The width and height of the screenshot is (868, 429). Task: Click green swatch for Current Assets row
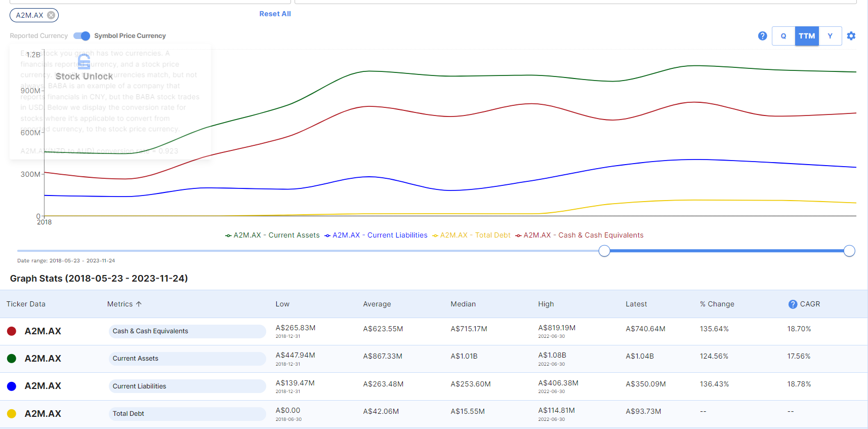pos(12,359)
